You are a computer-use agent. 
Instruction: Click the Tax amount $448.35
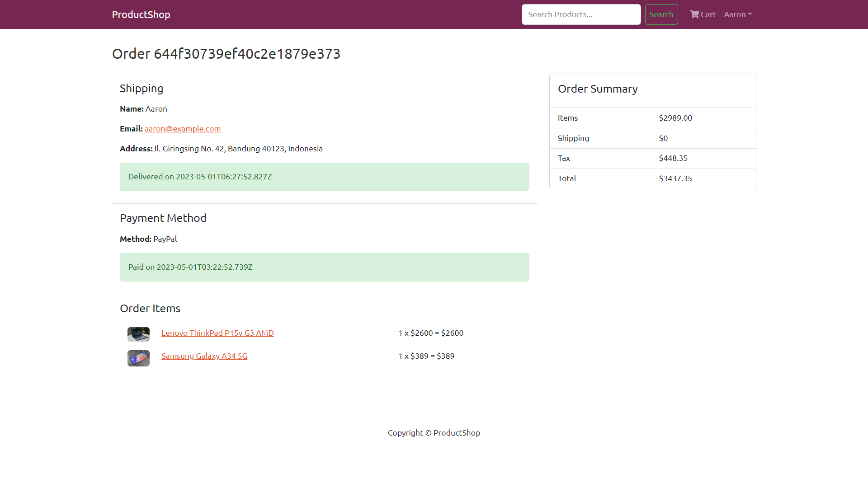(673, 158)
